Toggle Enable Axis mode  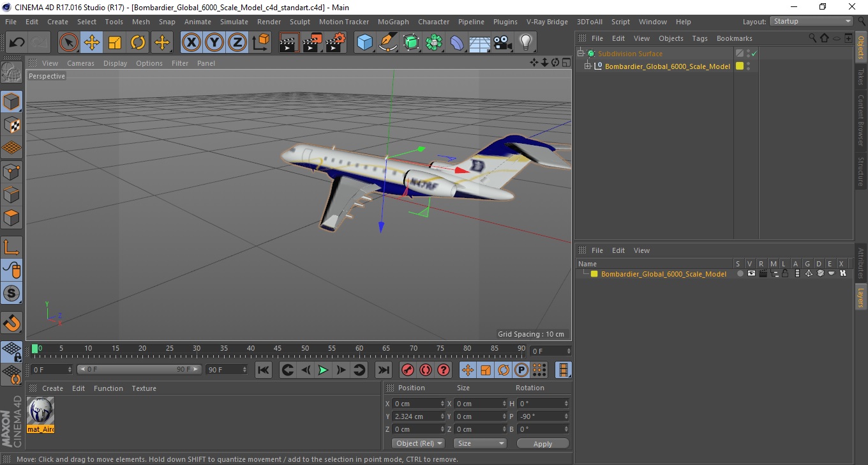[11, 247]
